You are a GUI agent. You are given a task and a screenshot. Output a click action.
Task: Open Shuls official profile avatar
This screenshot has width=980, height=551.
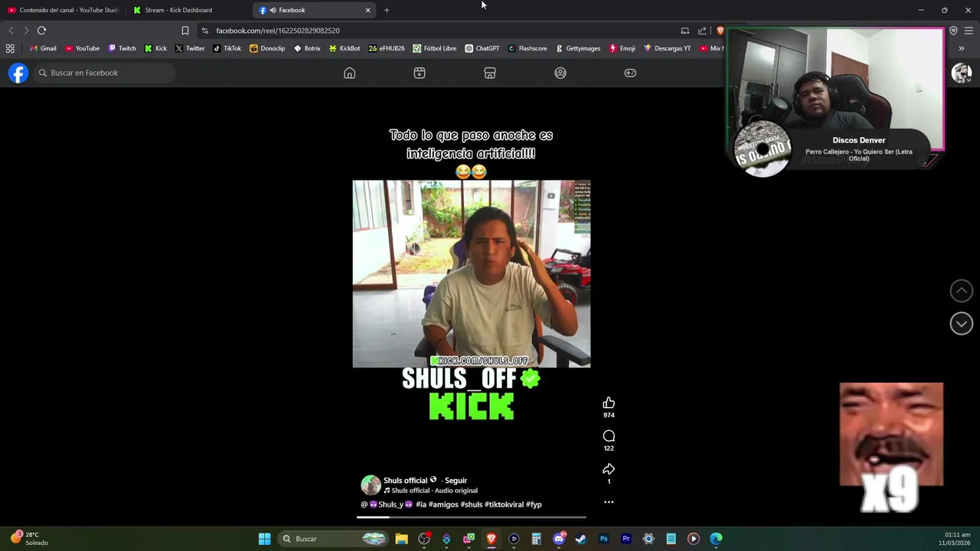[x=371, y=485]
